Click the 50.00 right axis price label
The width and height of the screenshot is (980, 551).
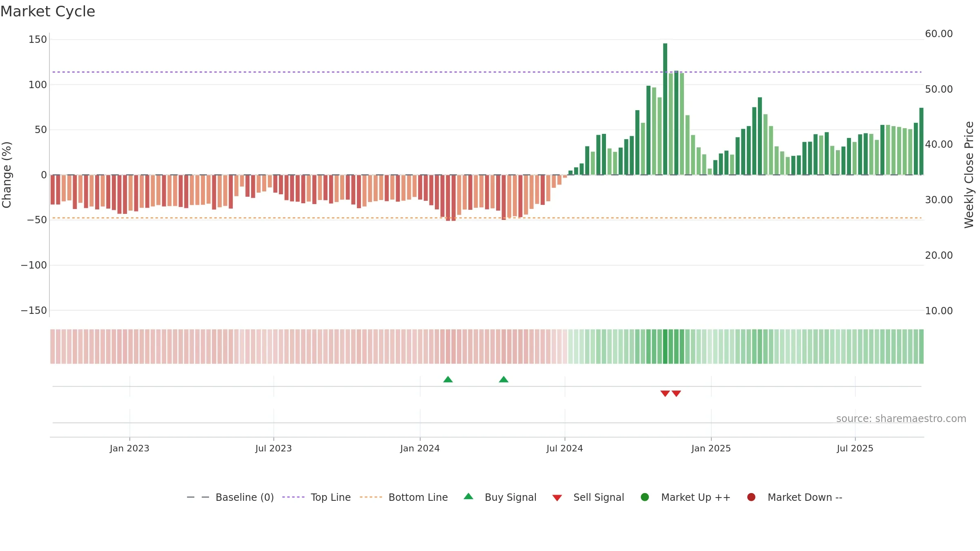(x=939, y=89)
